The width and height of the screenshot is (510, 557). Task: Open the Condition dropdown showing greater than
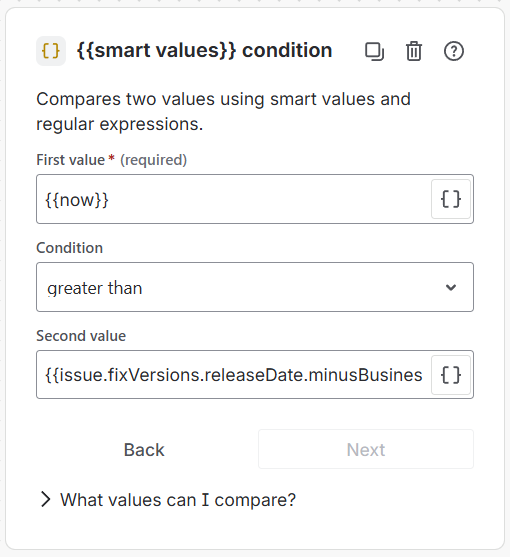[255, 287]
